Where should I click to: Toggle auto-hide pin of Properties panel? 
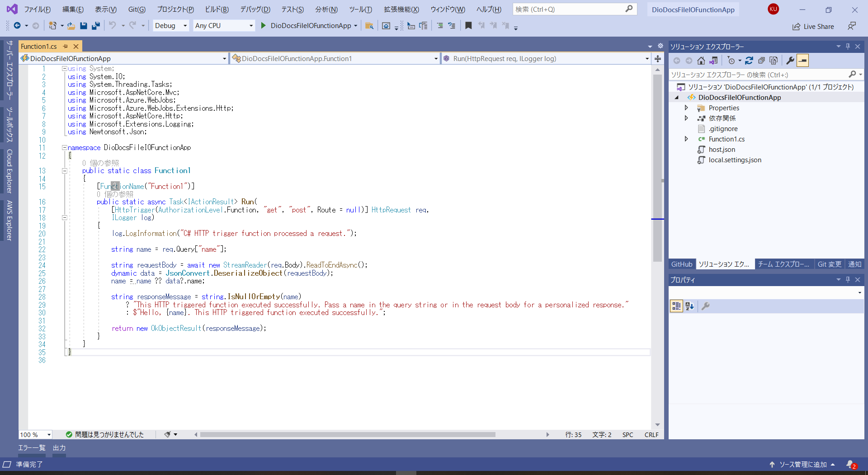[848, 279]
